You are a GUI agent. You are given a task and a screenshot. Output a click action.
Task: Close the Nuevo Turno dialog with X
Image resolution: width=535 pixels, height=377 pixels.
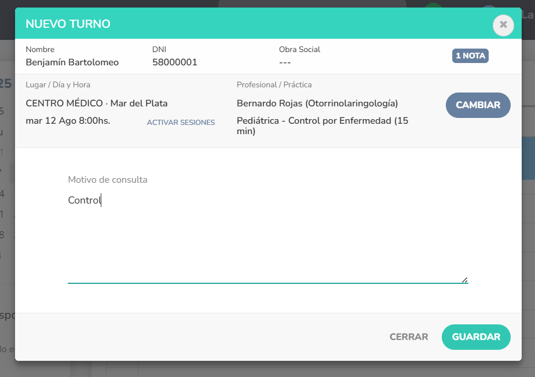click(503, 25)
